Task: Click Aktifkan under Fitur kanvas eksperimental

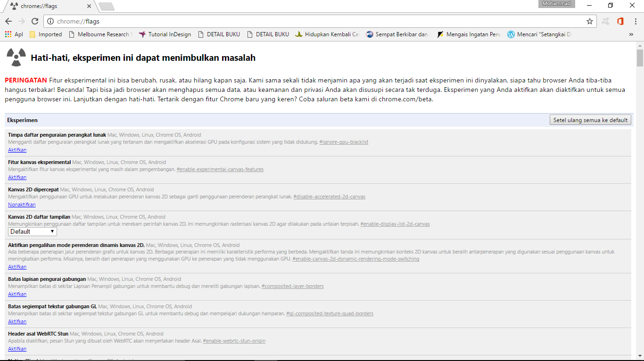Action: pyautogui.click(x=17, y=177)
